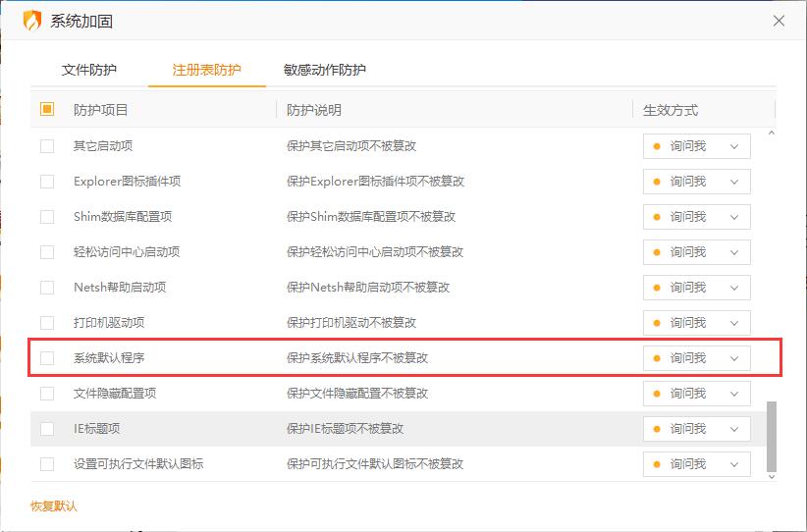Select the Explorer图标插件项 row label
Screen dimensions: 807x532
point(127,182)
